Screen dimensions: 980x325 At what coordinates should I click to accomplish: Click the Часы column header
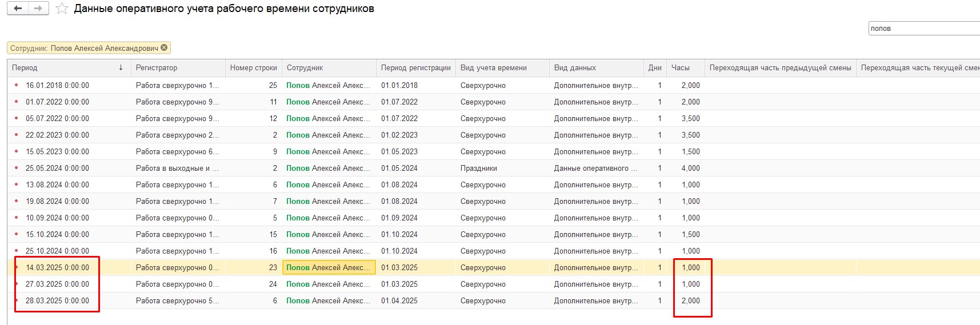tap(681, 68)
